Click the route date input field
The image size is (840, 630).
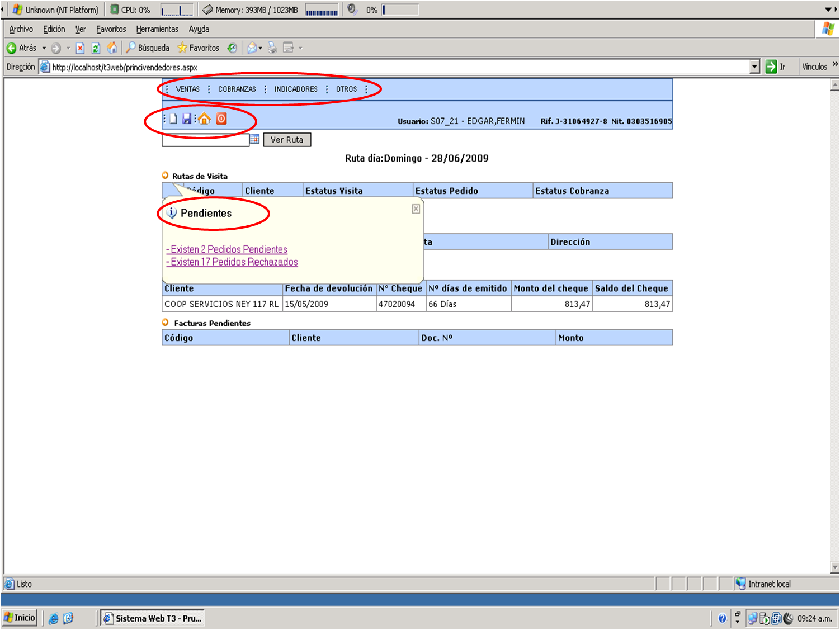click(x=205, y=140)
